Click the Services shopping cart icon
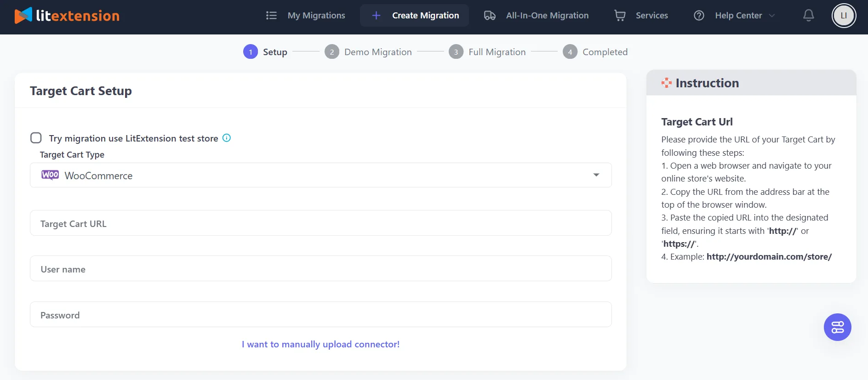 (620, 16)
